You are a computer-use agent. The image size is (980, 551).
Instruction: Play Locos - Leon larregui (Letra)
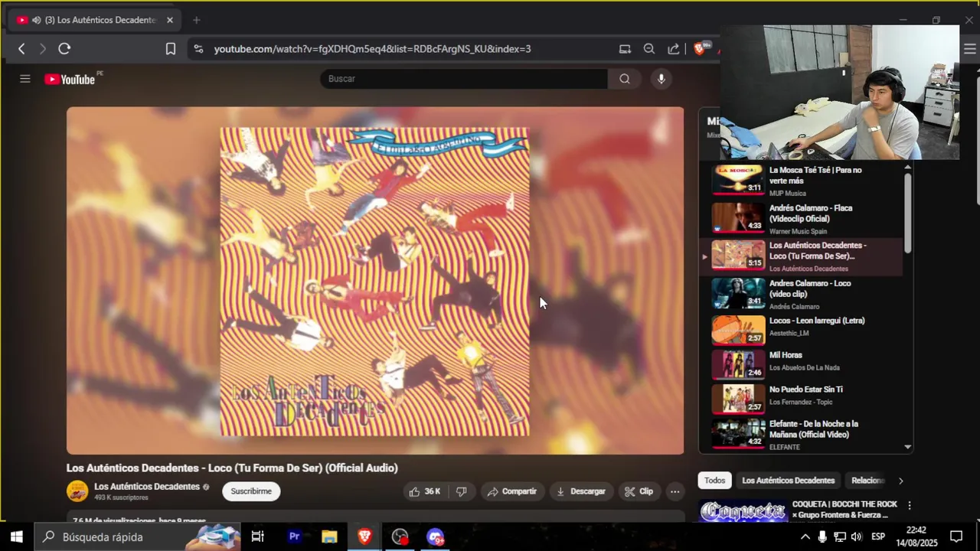click(x=802, y=331)
